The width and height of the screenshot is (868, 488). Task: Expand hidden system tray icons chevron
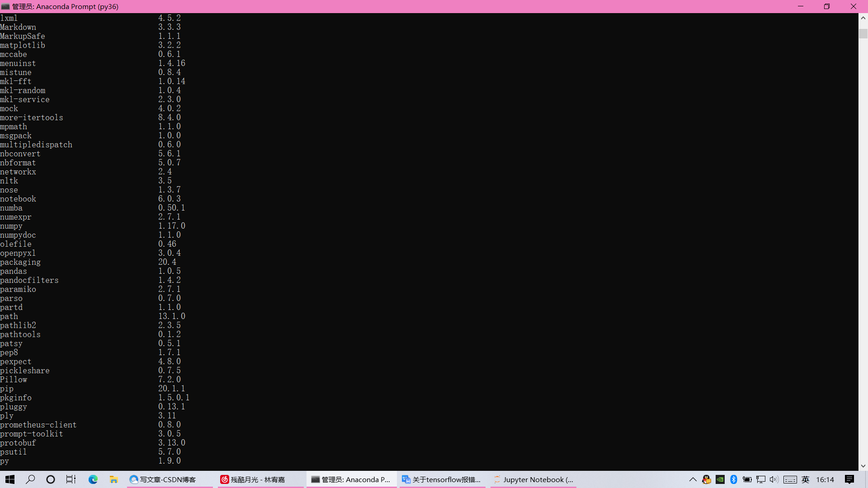pyautogui.click(x=693, y=479)
